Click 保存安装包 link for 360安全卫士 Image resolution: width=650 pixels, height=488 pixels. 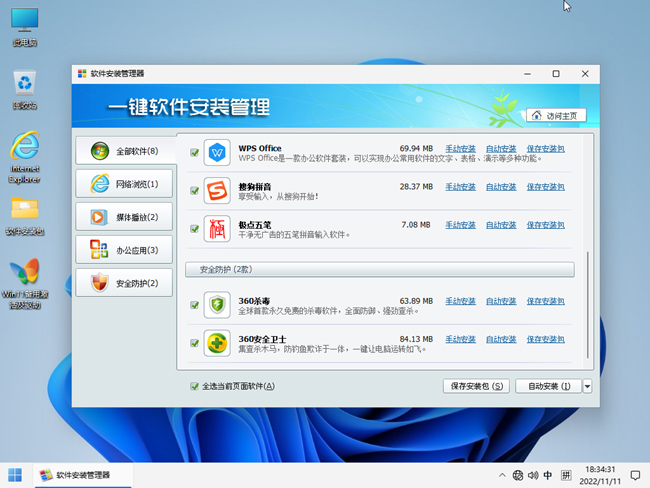(x=546, y=339)
